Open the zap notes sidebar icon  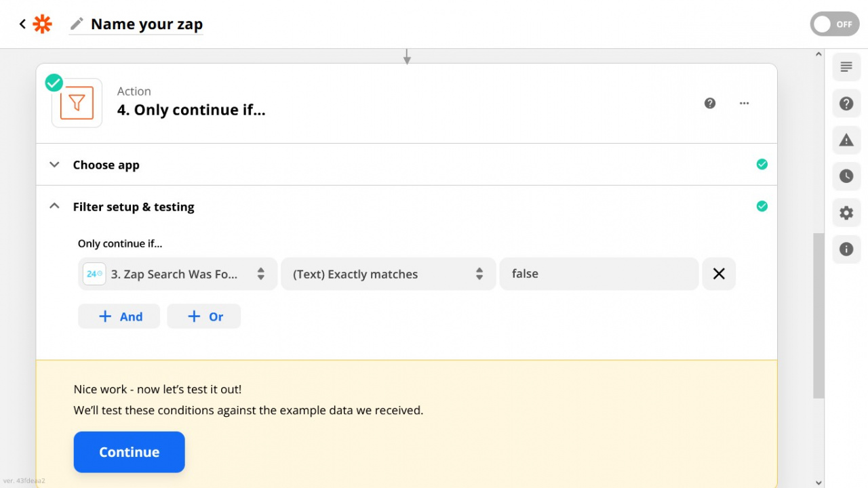coord(846,67)
